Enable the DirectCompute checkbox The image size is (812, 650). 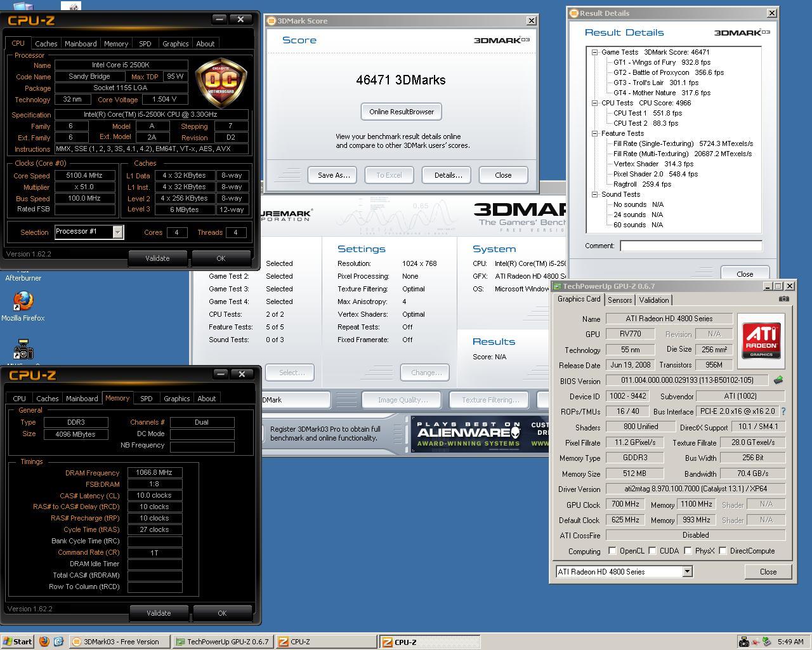tap(723, 551)
